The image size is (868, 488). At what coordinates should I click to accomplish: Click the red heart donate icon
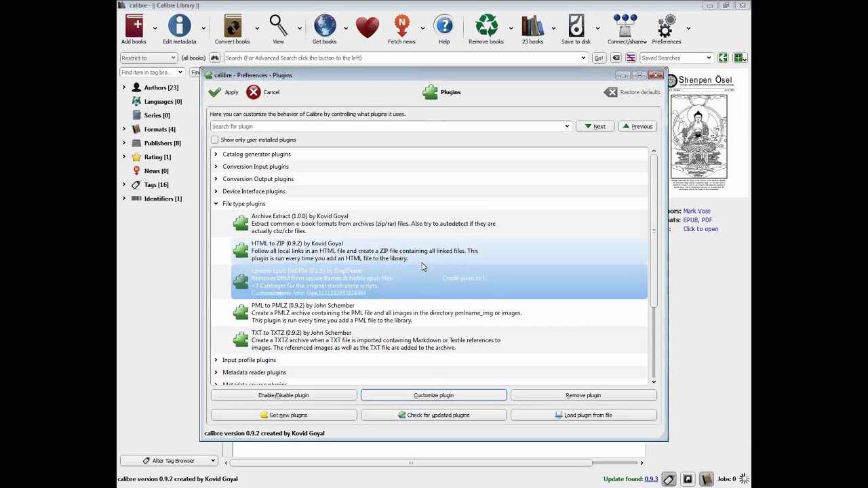pos(367,27)
